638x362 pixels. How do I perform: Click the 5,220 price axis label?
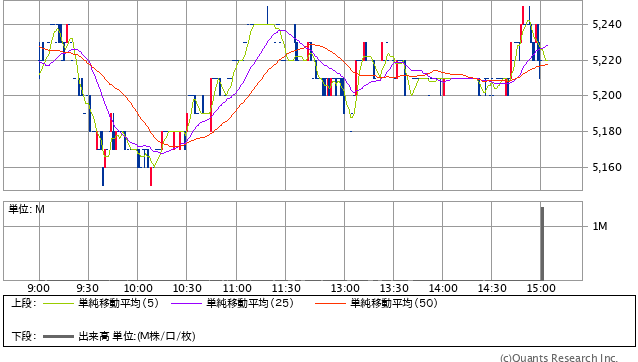tap(607, 60)
